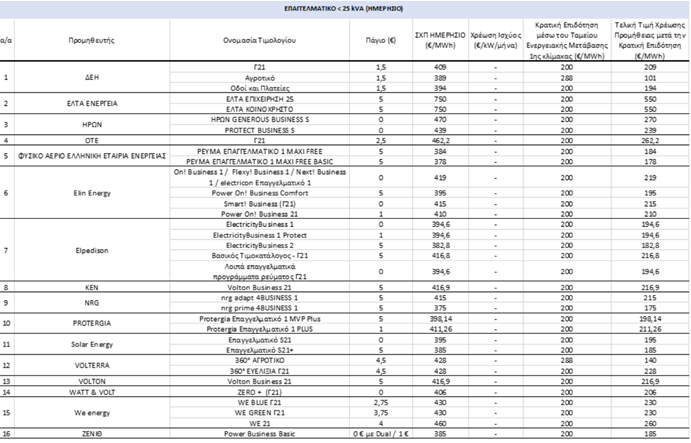Select the WE GREEN Γ21 tariff cell
Screen dimensions: 691x443
click(x=260, y=413)
